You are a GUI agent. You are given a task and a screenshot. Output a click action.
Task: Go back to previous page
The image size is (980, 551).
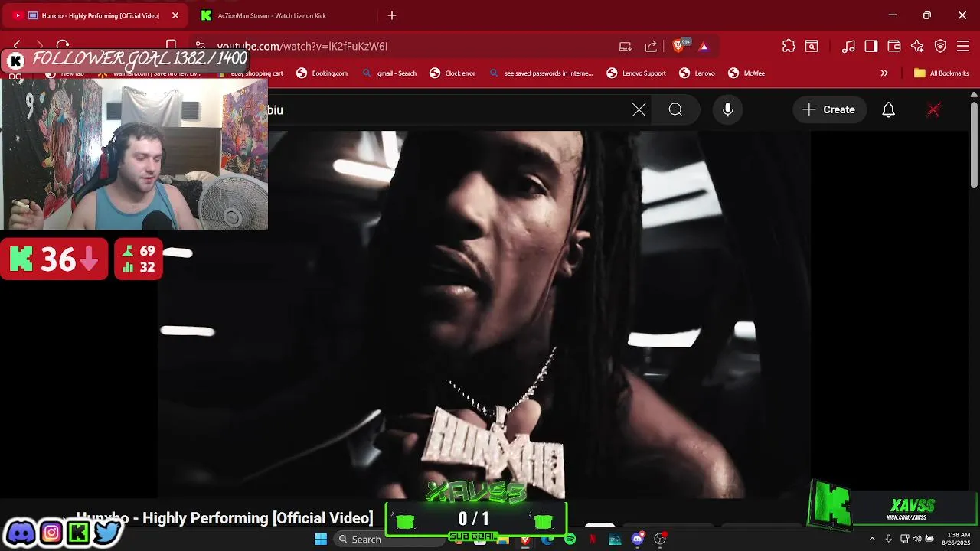[17, 46]
